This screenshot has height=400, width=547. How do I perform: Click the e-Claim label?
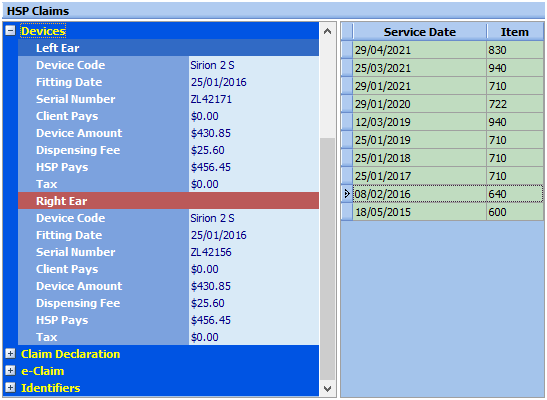43,371
